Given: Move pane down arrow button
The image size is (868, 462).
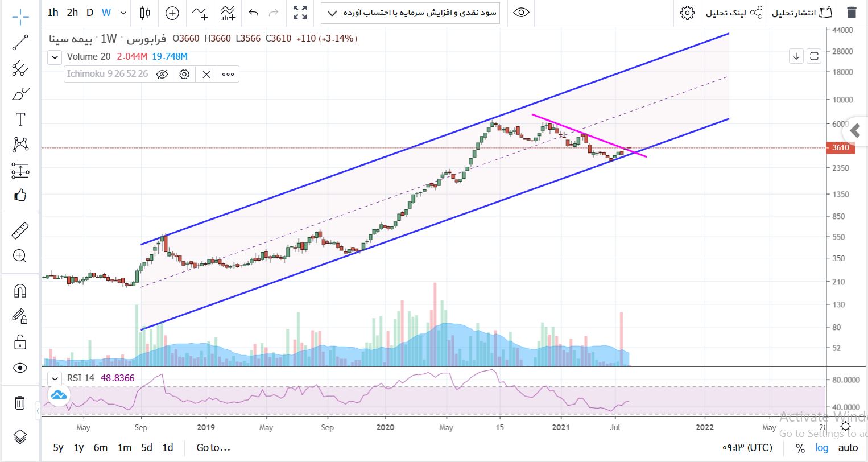Looking at the screenshot, I should coord(796,56).
